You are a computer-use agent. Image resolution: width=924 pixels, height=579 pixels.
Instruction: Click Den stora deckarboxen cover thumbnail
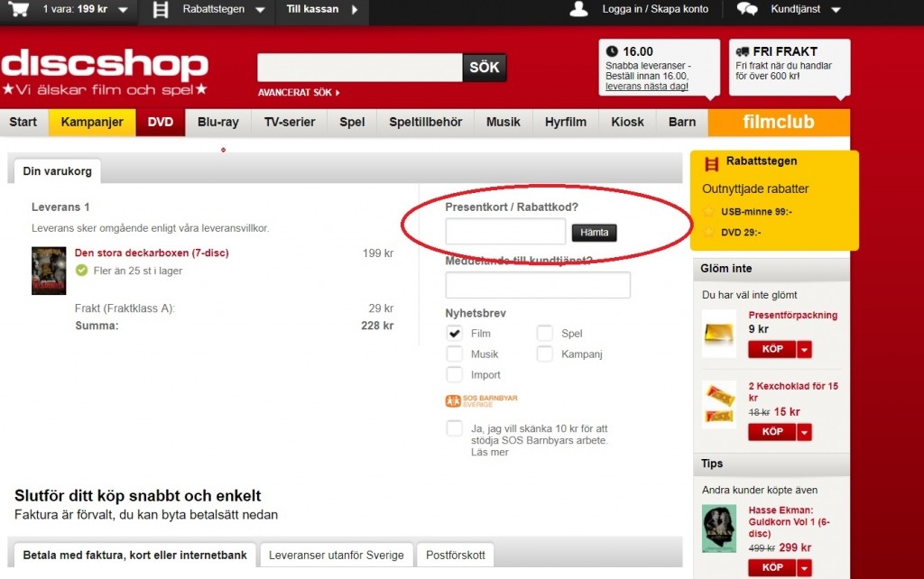(49, 271)
